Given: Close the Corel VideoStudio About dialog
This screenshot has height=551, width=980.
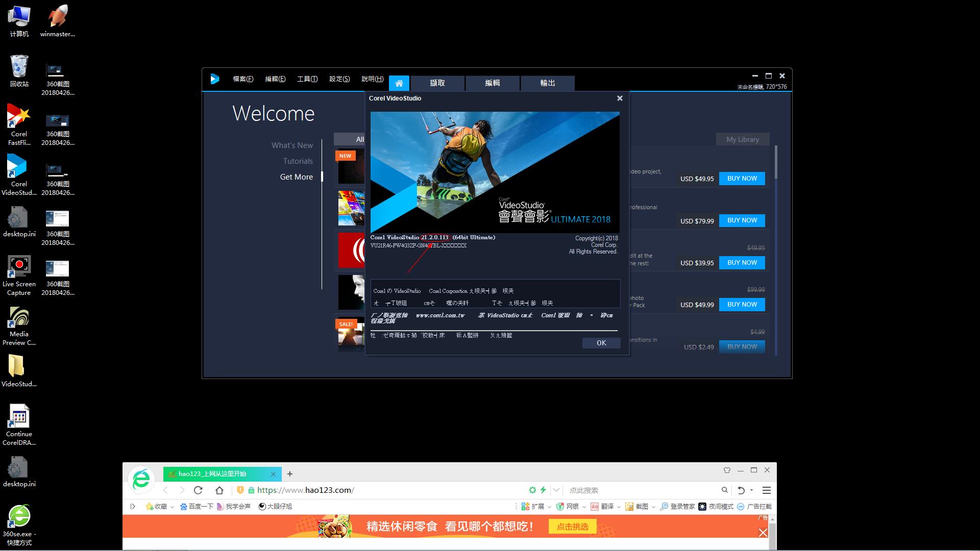Looking at the screenshot, I should 620,98.
